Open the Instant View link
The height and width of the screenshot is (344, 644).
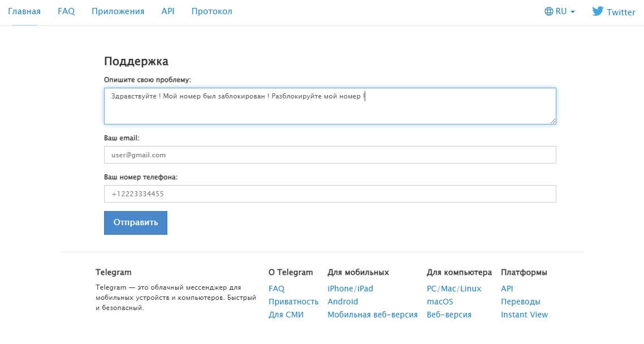[524, 314]
